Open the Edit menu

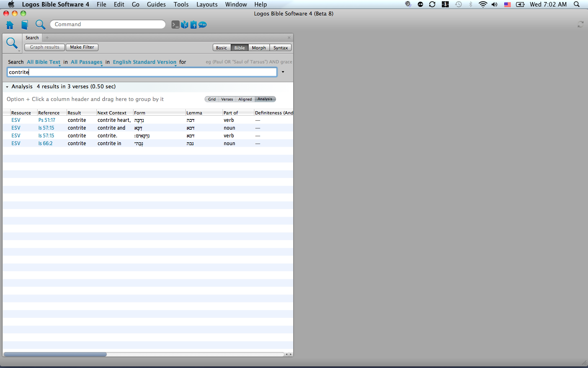tap(119, 4)
